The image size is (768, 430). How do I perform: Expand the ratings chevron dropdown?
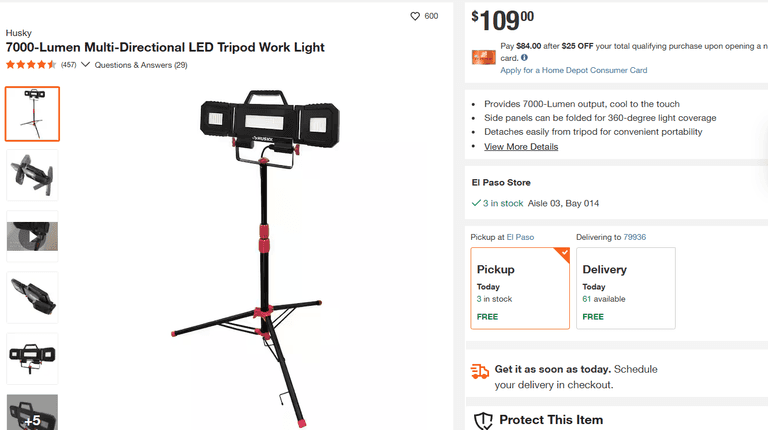[85, 65]
